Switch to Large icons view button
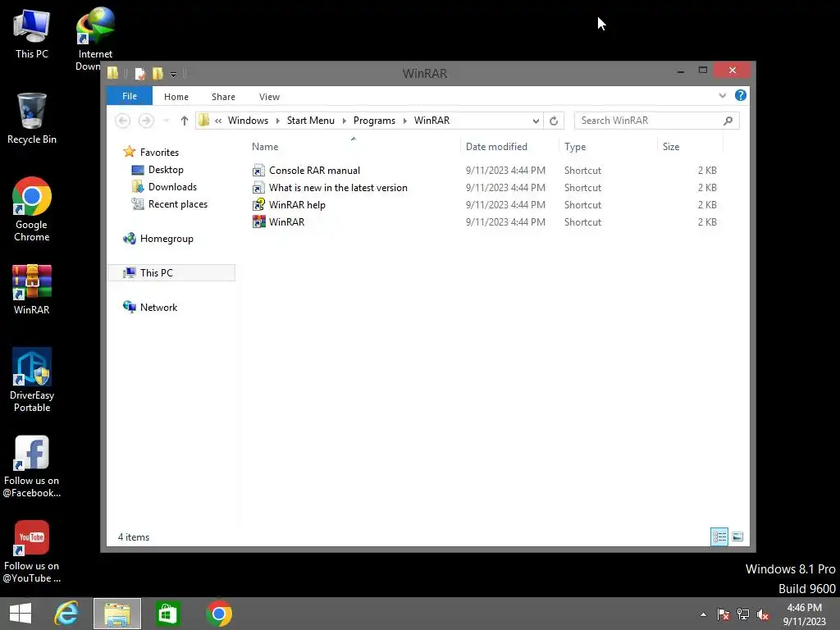Image resolution: width=840 pixels, height=630 pixels. 737,536
